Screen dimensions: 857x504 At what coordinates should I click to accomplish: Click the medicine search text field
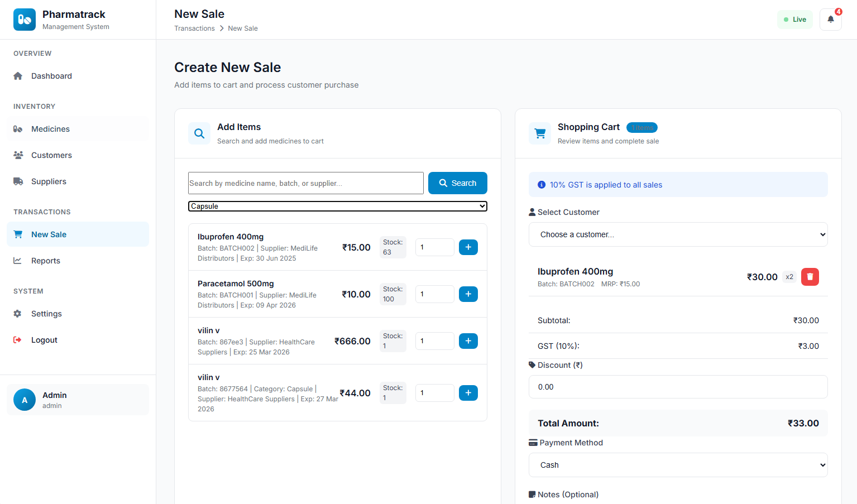[x=305, y=183]
